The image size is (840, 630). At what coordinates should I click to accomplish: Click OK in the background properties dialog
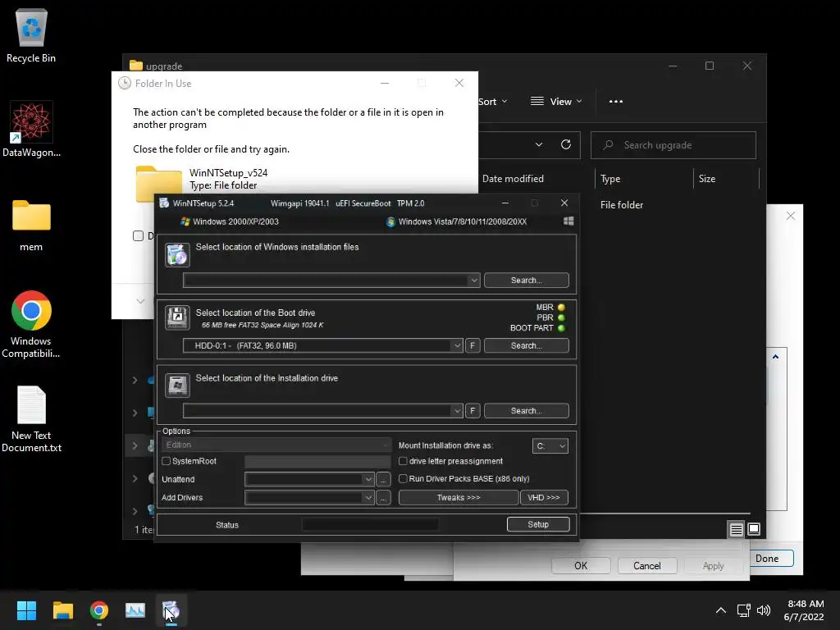point(581,566)
